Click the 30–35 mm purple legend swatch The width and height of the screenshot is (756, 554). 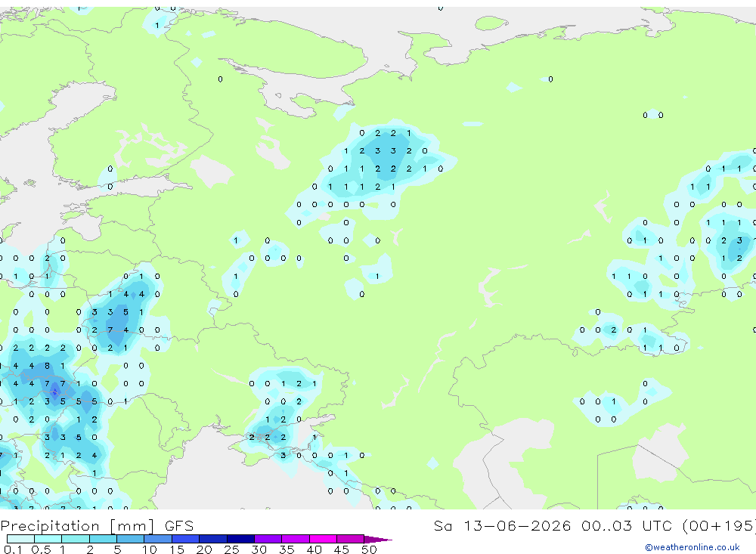coord(268,539)
